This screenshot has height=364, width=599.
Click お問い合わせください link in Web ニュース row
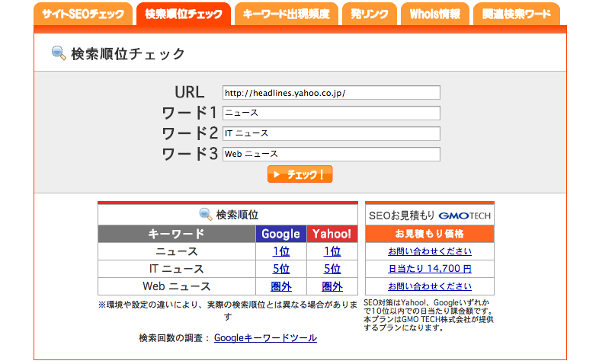pyautogui.click(x=430, y=286)
